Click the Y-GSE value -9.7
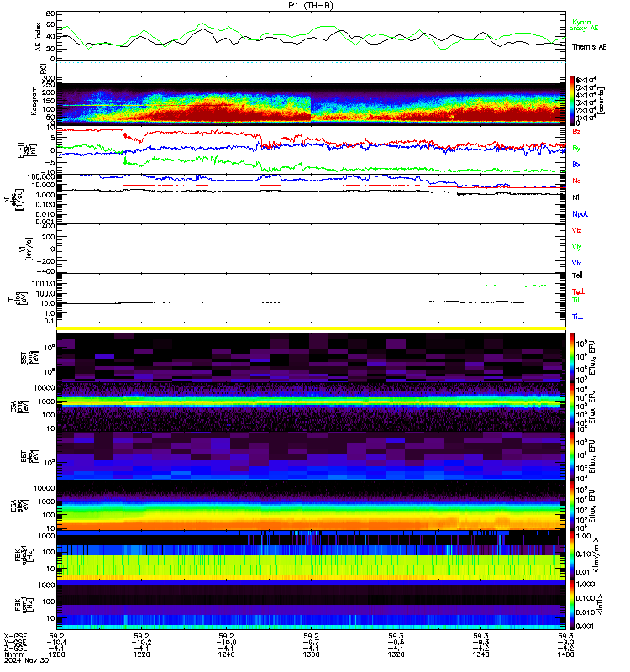The height and width of the screenshot is (672, 630). (x=311, y=642)
